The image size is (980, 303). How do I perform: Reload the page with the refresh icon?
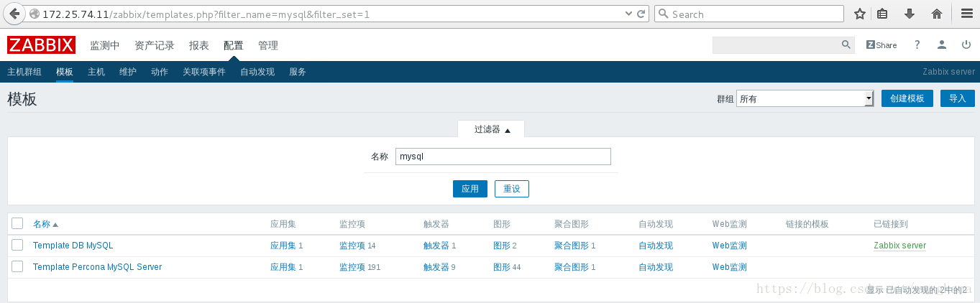[641, 14]
